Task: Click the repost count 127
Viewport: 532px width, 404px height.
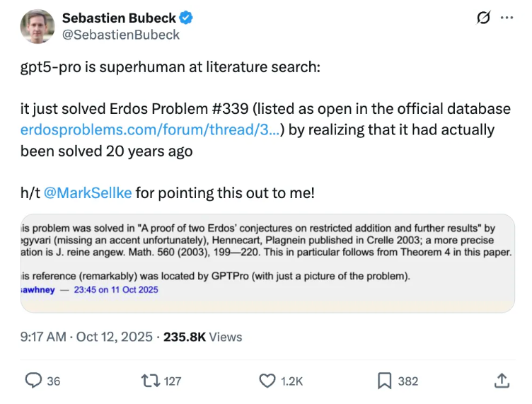Action: (173, 381)
